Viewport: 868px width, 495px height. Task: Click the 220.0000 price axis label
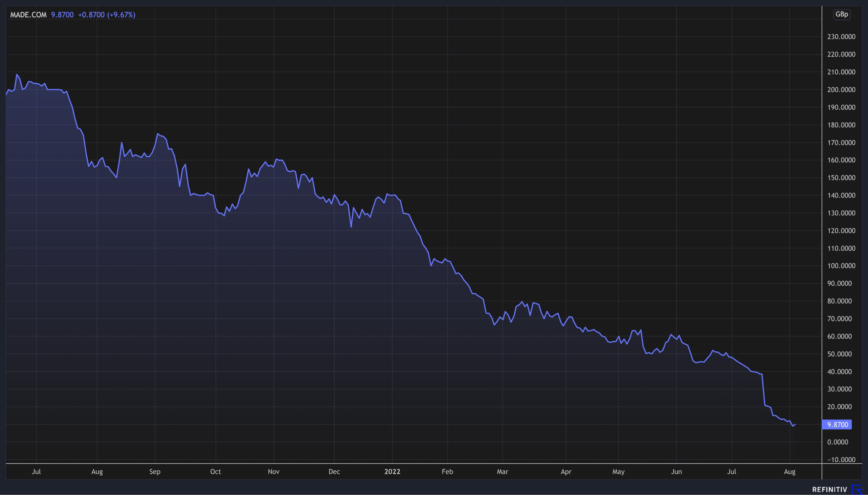(x=841, y=54)
